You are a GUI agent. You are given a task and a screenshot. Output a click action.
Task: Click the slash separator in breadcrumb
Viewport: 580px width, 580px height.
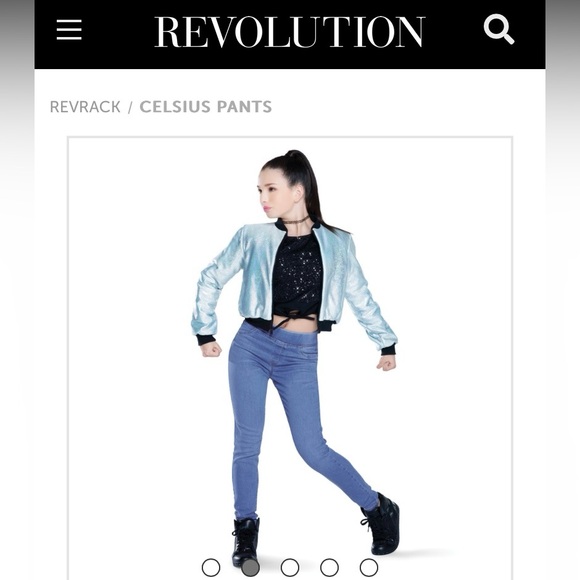coord(130,107)
